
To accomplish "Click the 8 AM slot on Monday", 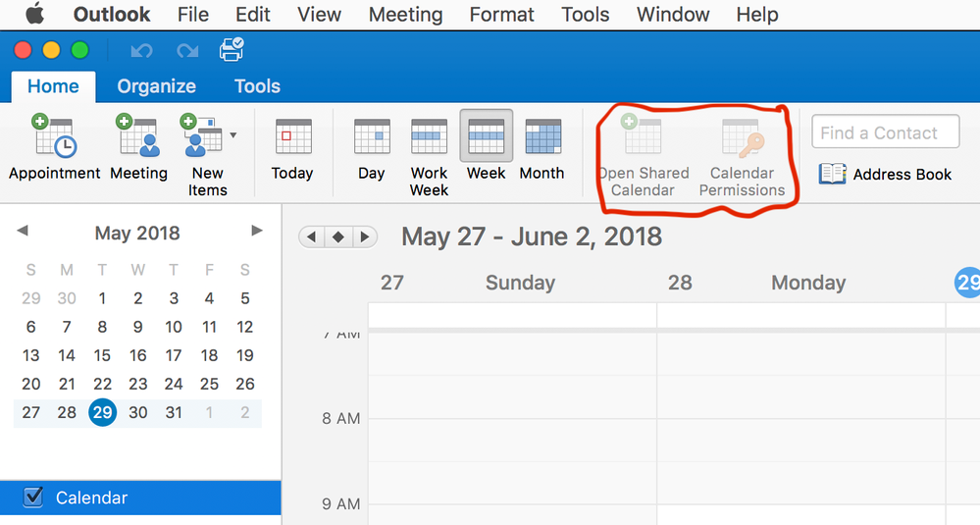I will pos(801,440).
